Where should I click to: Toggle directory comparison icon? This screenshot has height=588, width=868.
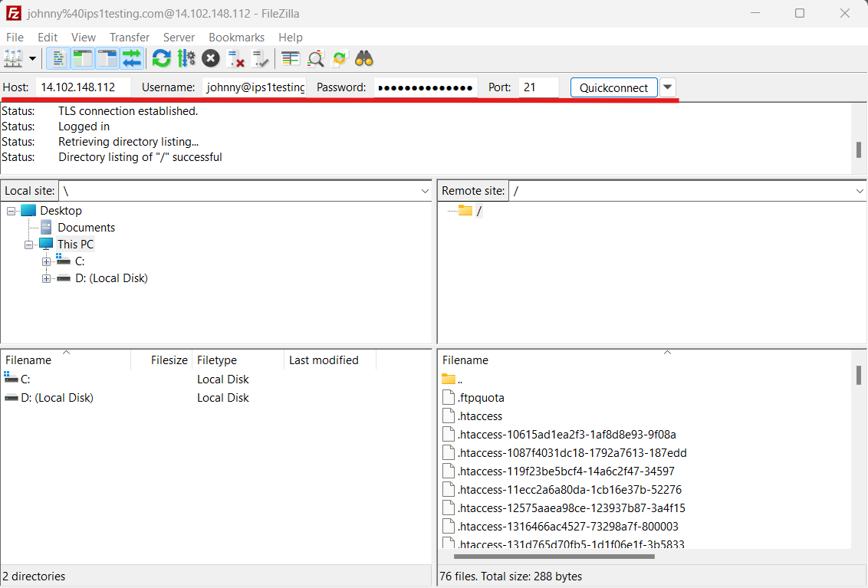point(315,58)
